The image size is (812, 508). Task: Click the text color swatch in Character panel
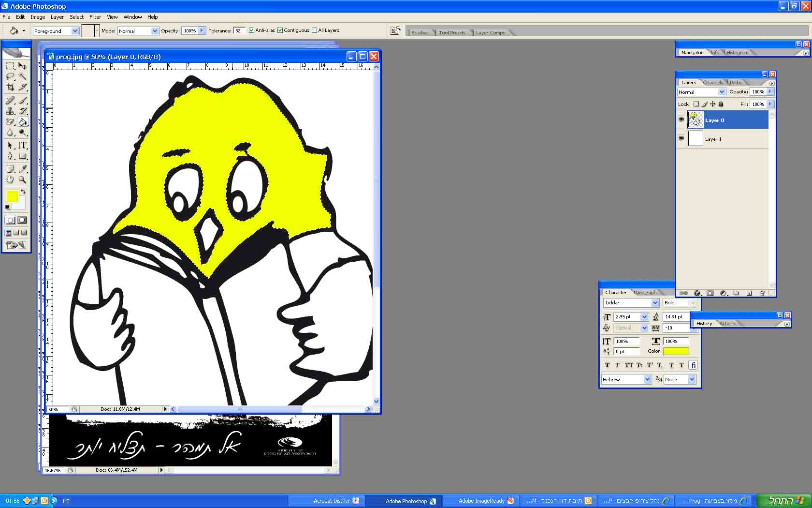(676, 351)
